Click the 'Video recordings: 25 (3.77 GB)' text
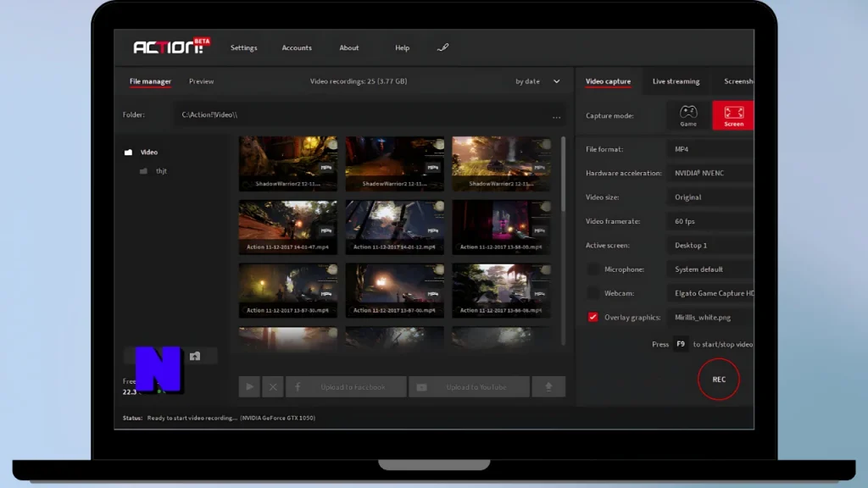 pos(359,81)
